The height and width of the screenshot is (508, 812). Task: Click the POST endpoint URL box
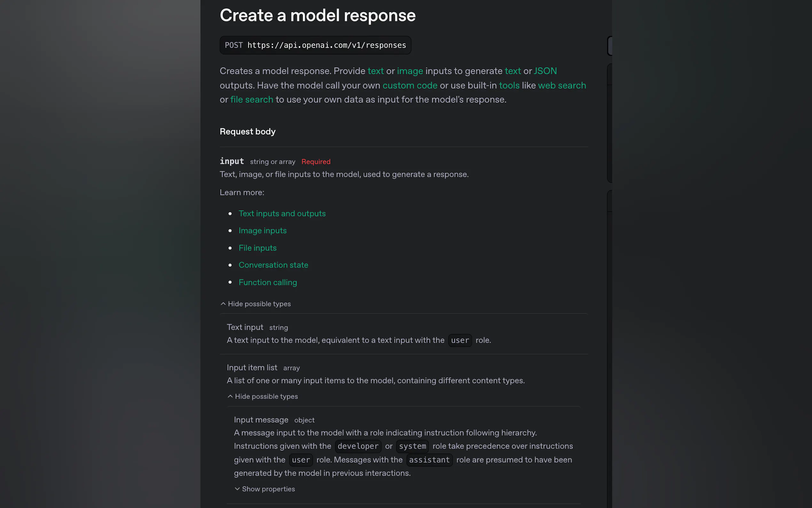coord(315,45)
